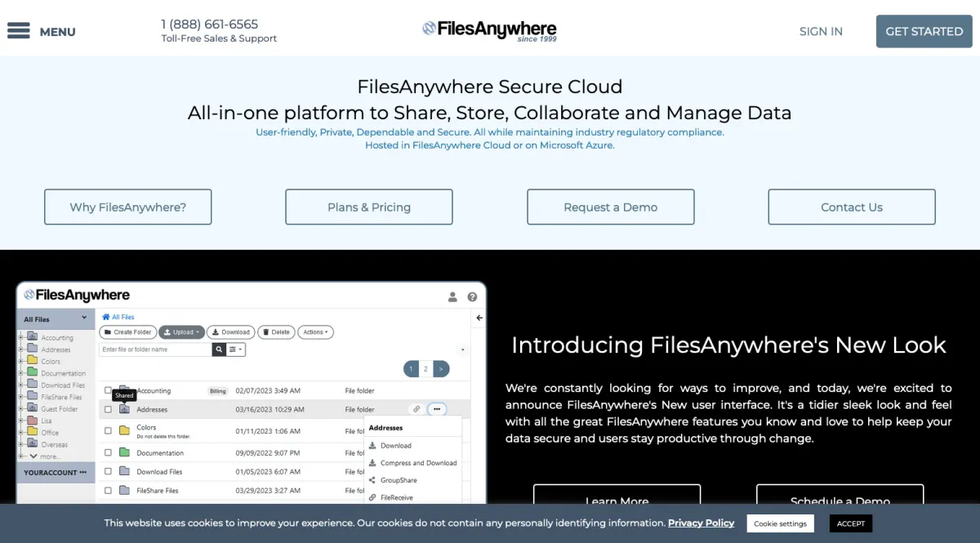
Task: Click Request a Demo button
Action: (x=611, y=207)
